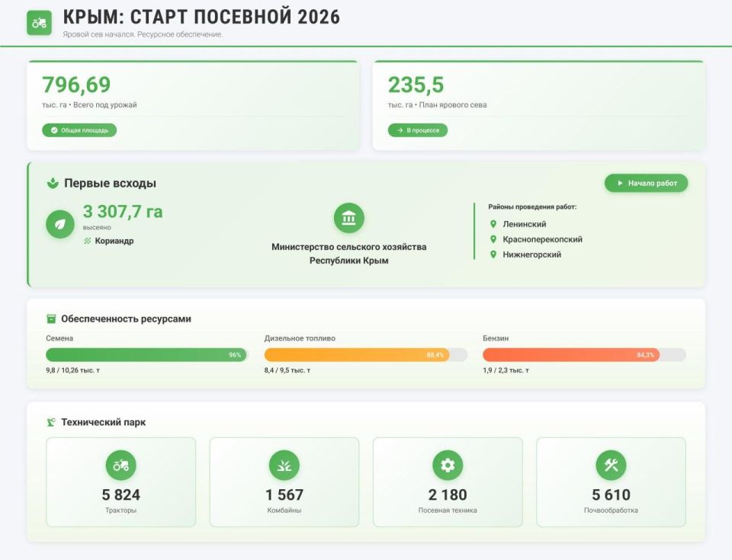732x560 pixels.
Task: Click the ministry building icon
Action: pyautogui.click(x=349, y=218)
